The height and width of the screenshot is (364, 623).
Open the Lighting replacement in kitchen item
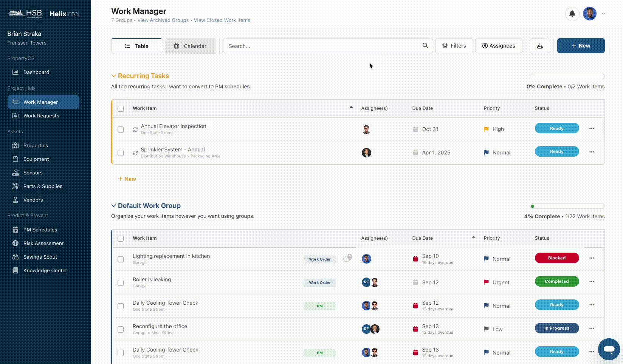coord(171,256)
